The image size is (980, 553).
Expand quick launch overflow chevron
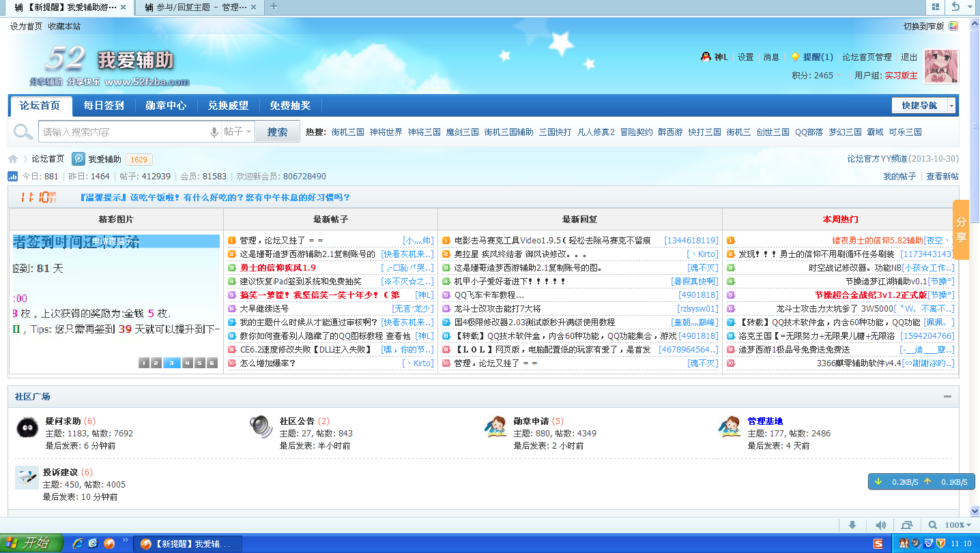125,540
